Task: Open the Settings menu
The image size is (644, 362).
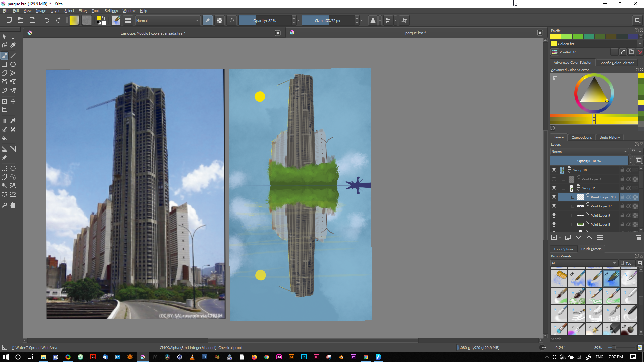Action: click(x=111, y=11)
